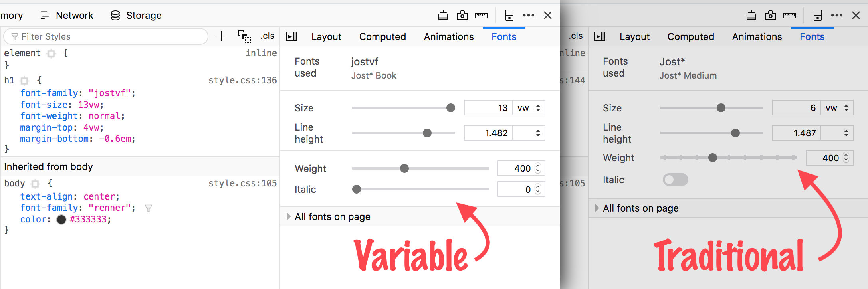This screenshot has height=289, width=868.
Task: Open the Network tab
Action: pos(67,16)
